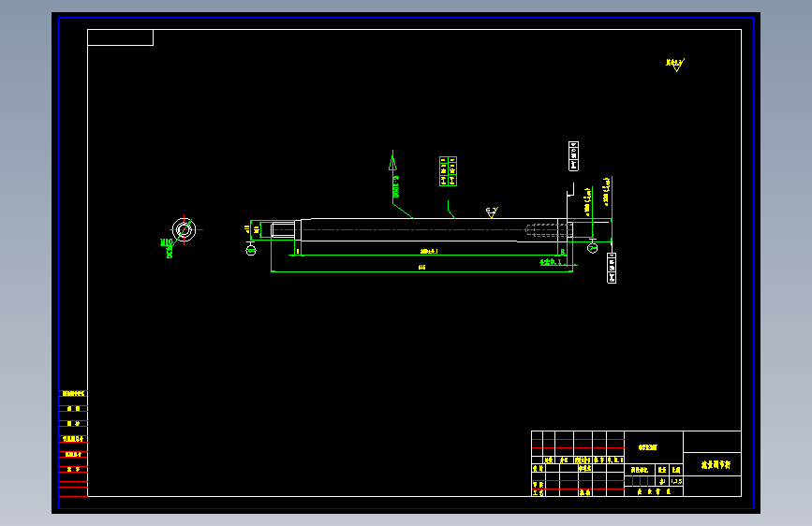Click the bottom label in left margin strip
Screen dimensions: 812x526
coord(73,470)
